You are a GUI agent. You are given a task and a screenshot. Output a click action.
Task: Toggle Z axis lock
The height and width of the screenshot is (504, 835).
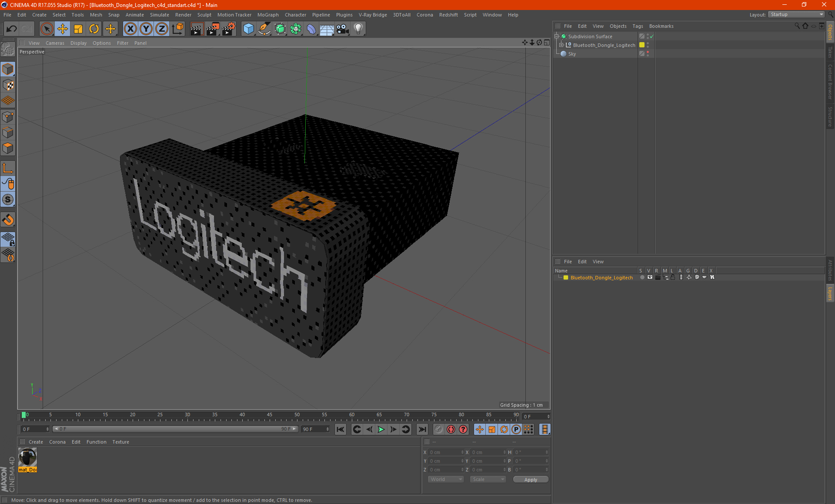point(162,29)
